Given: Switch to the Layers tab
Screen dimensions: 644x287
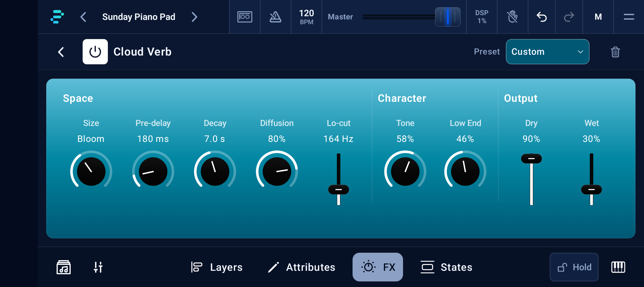Looking at the screenshot, I should click(216, 267).
